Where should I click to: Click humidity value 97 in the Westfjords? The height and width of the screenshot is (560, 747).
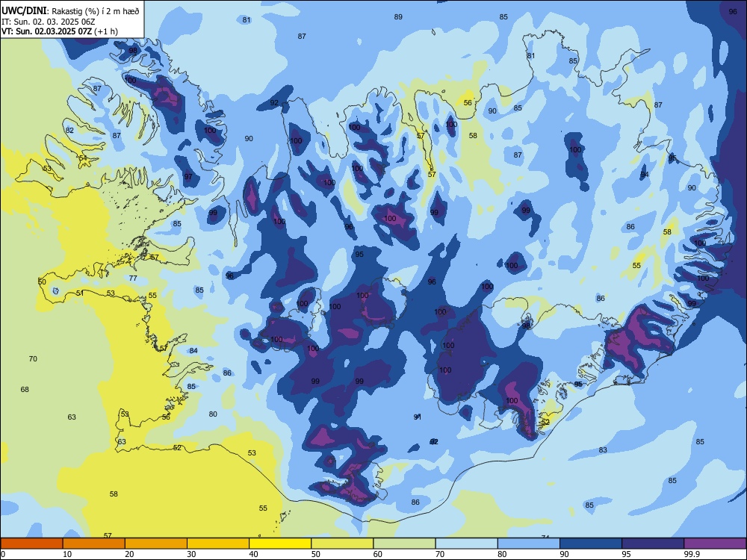tap(188, 177)
